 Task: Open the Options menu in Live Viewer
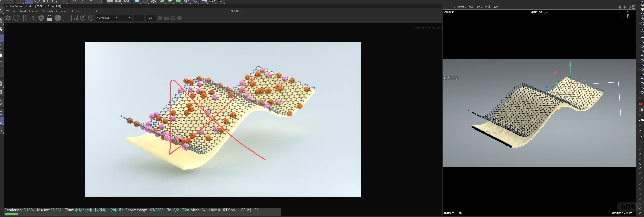[76, 11]
